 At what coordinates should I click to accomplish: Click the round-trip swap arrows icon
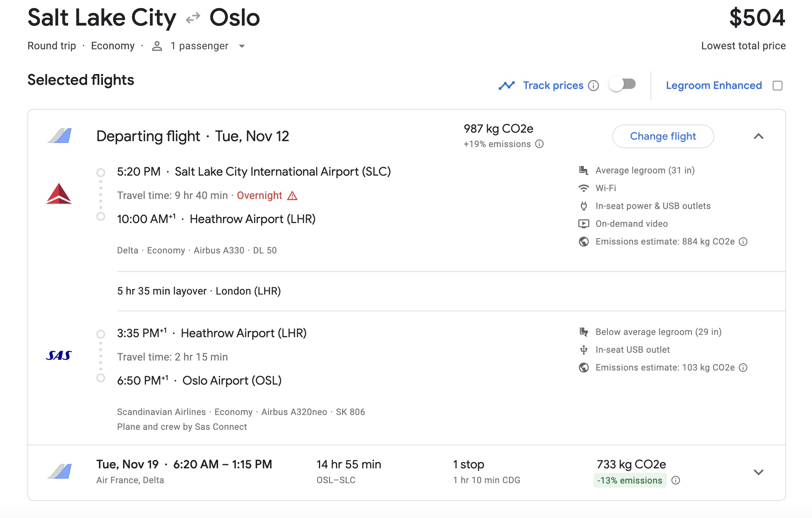click(x=193, y=18)
